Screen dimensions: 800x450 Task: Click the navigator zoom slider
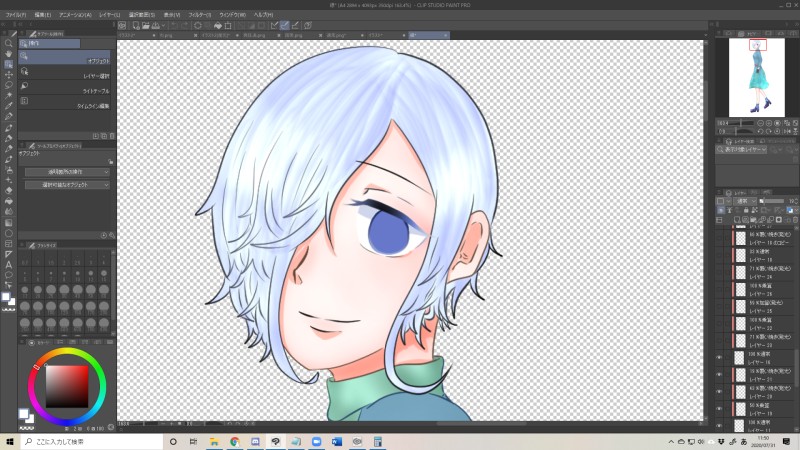[741, 123]
